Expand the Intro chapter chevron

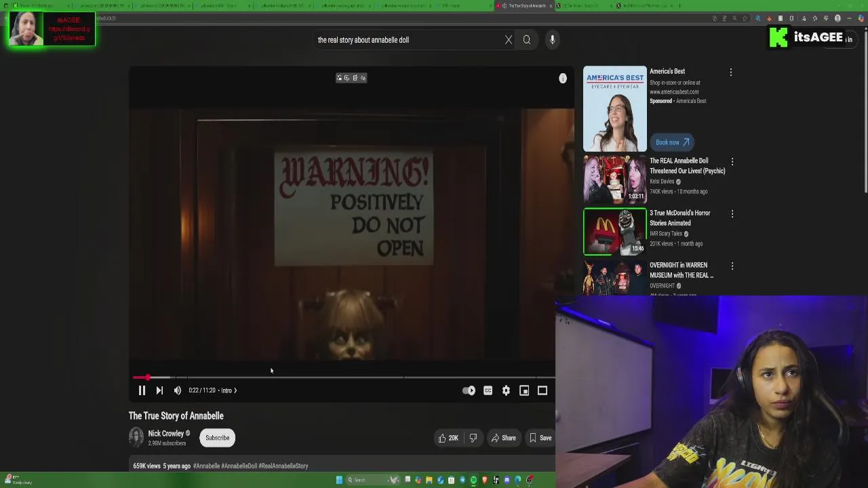pyautogui.click(x=235, y=390)
